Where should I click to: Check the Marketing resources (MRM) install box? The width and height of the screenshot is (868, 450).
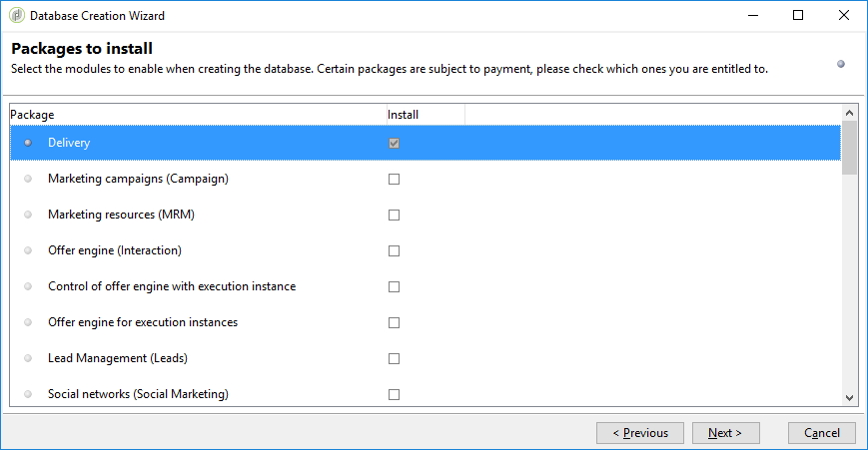coord(394,216)
